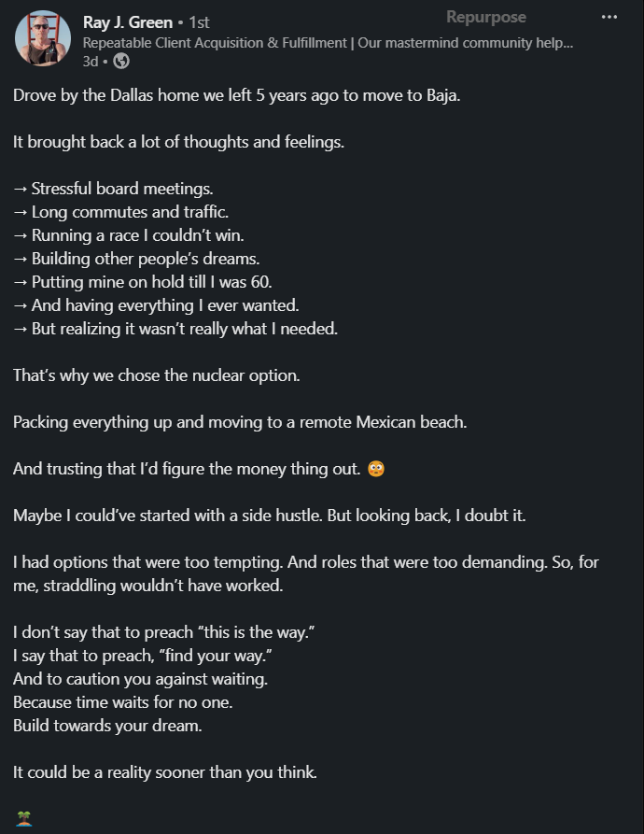Screen dimensions: 644x834
Task: Click the arrow before 'Building other people's dreams'
Action: click(x=21, y=259)
